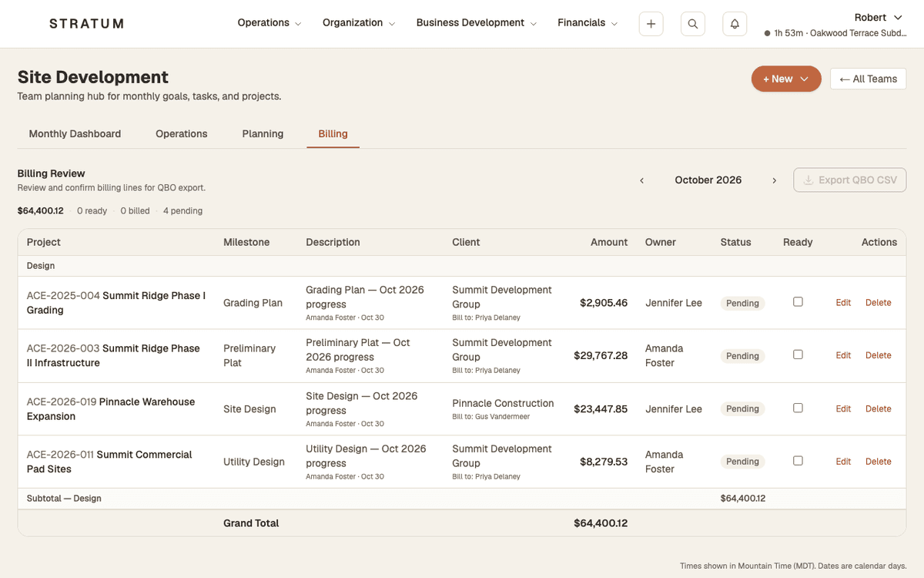Go to previous month with left chevron
The image size is (924, 578).
pos(642,180)
